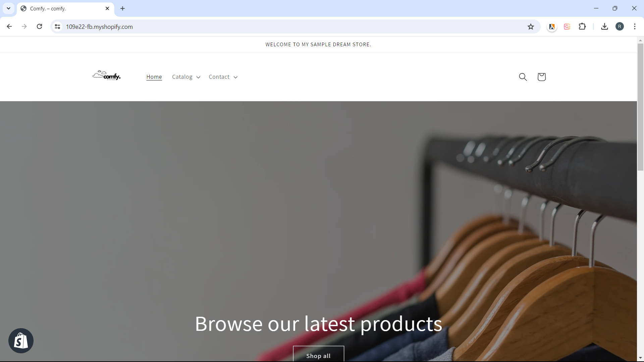This screenshot has height=362, width=644.
Task: View site information icon in address bar
Action: (58, 26)
